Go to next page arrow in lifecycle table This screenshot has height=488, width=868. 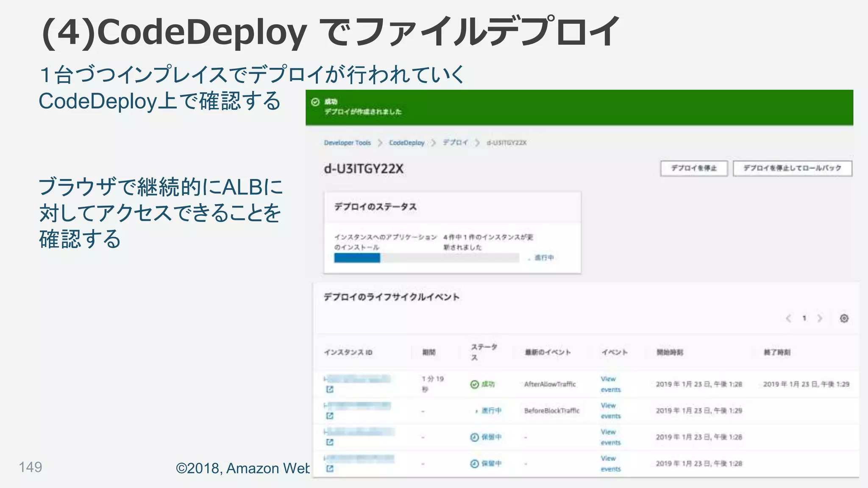(820, 318)
